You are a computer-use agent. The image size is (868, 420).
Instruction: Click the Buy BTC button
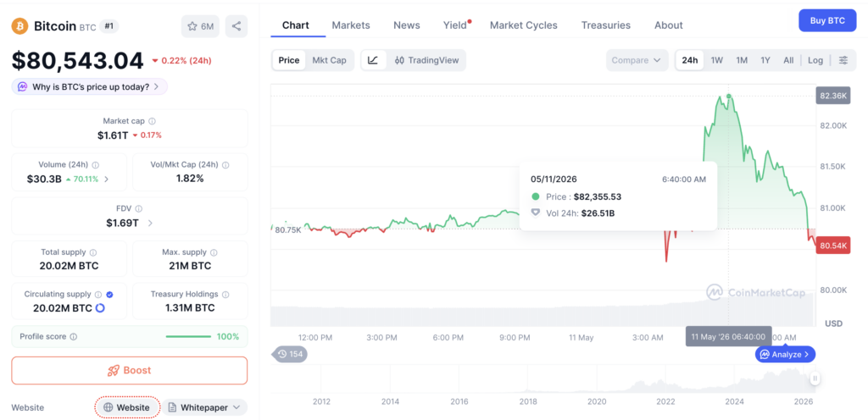click(x=827, y=20)
